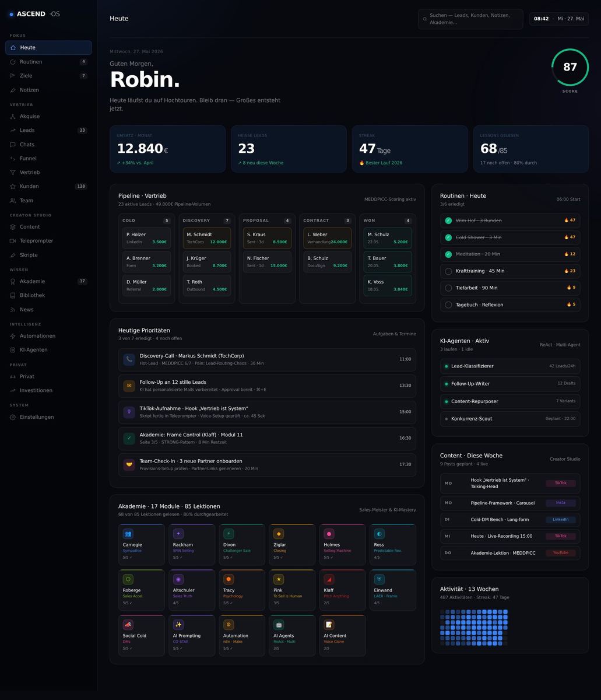601x700 pixels.
Task: Click the Ziglar module icon
Action: point(279,534)
